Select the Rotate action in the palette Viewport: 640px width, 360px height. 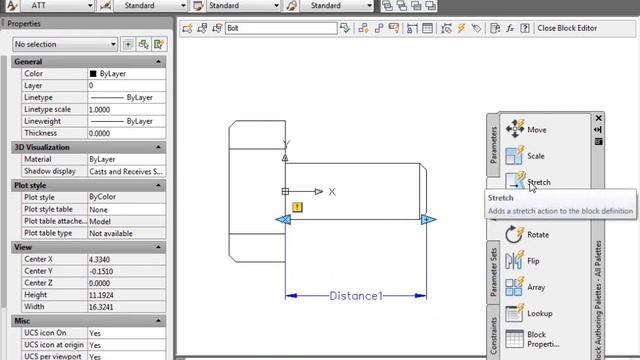(x=527, y=235)
